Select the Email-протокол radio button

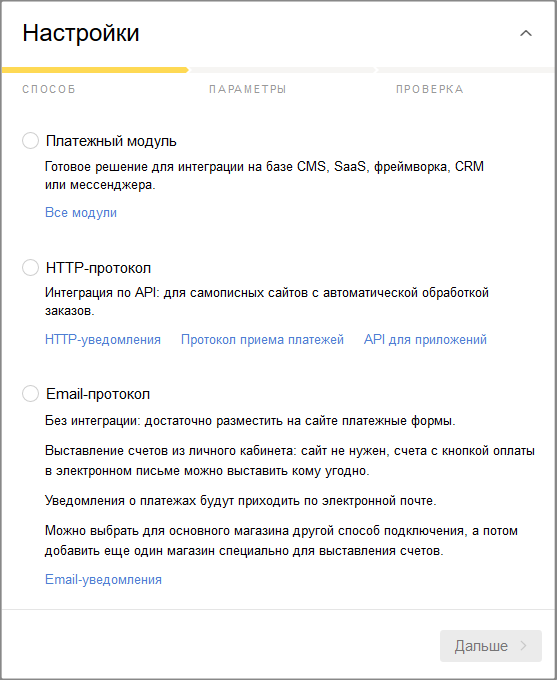pyautogui.click(x=30, y=394)
